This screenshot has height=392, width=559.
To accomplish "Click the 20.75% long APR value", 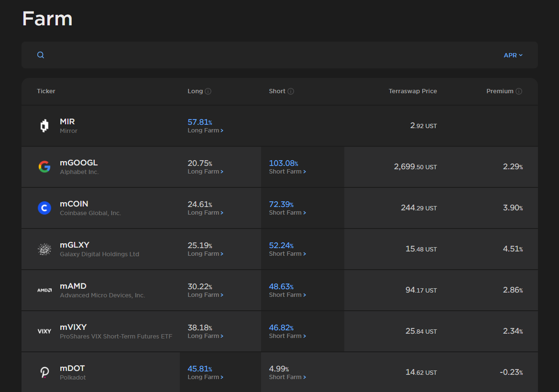I will click(200, 163).
